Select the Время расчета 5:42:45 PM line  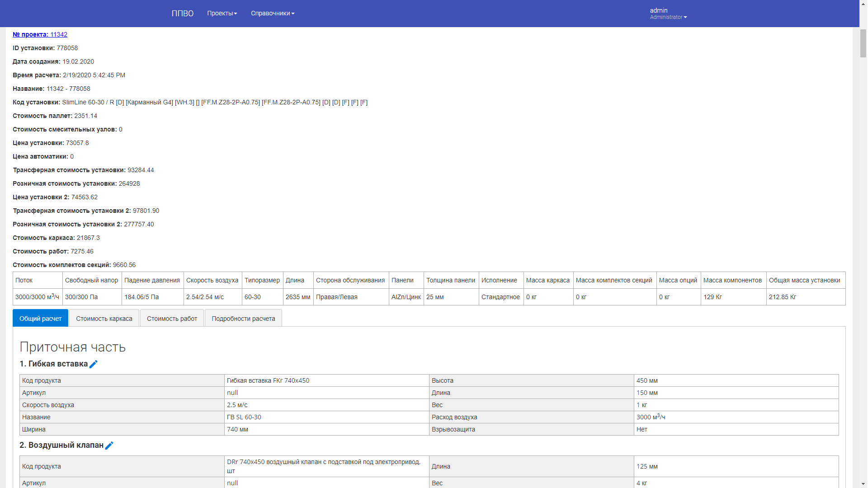point(69,75)
